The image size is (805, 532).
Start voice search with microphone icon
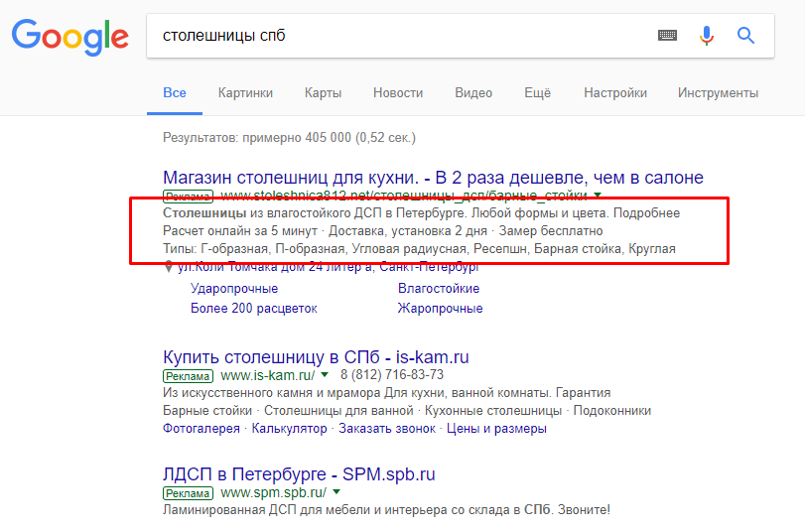point(707,36)
